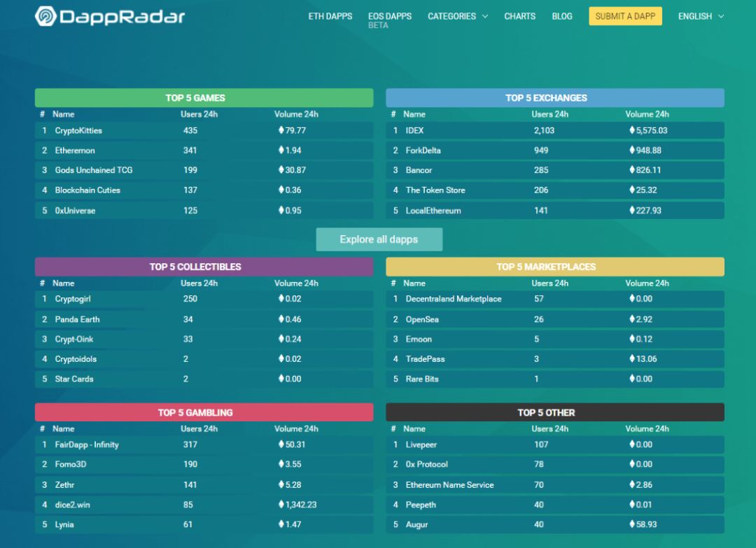
Task: Select Etheremon in the games list
Action: (75, 150)
